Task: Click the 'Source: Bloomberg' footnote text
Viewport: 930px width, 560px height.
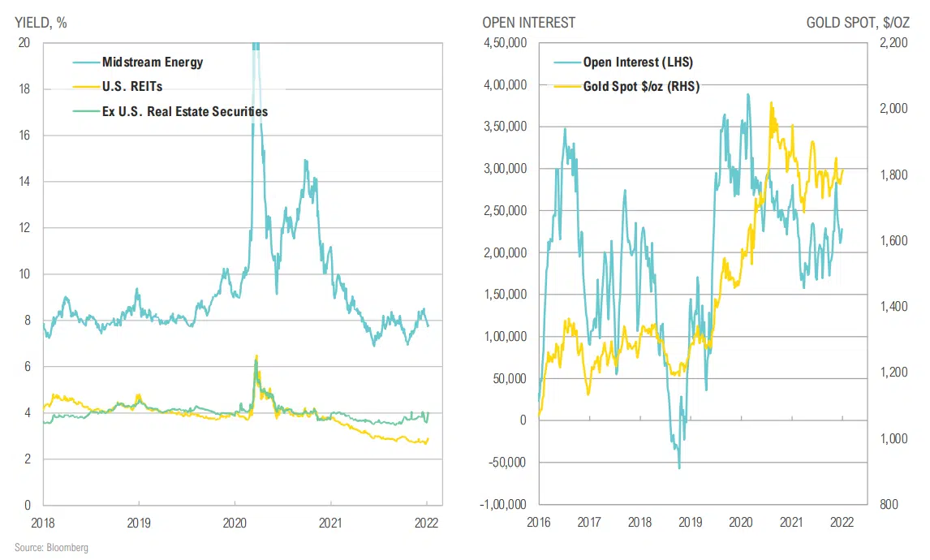Action: pos(51,548)
